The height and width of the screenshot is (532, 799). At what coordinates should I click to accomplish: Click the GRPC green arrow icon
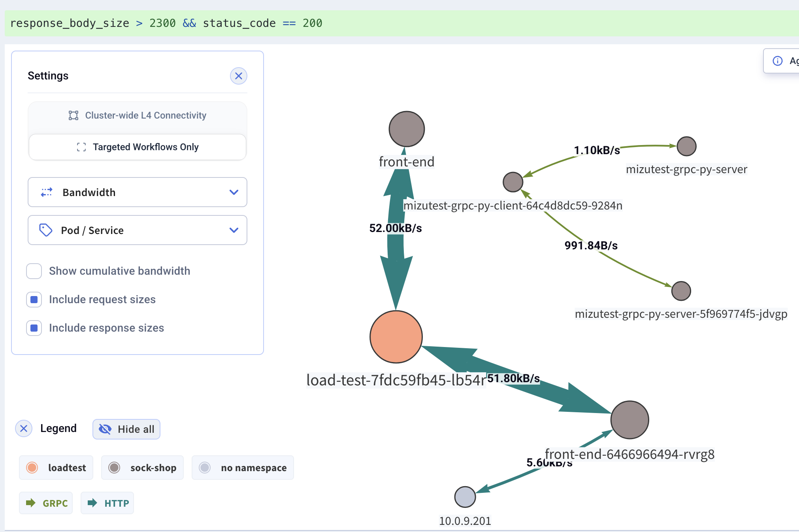coord(31,503)
